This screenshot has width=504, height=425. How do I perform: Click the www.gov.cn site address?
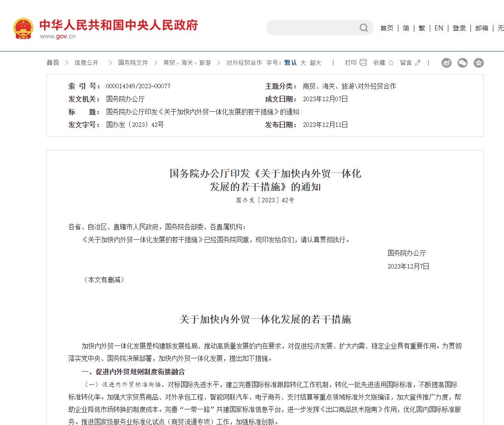click(x=58, y=36)
